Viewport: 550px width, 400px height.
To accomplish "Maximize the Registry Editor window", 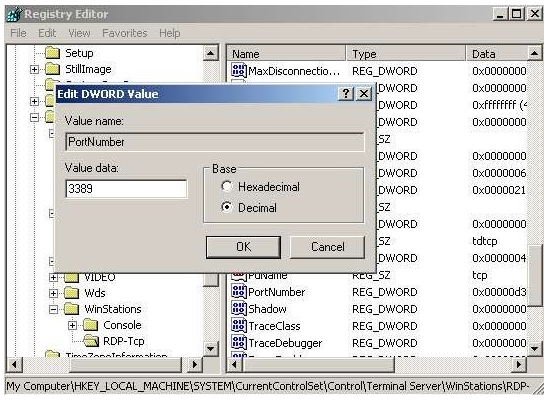I will [x=516, y=14].
